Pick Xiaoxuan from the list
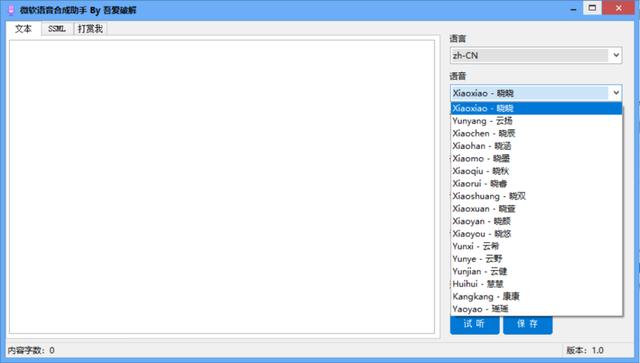The width and height of the screenshot is (640, 363). pyautogui.click(x=536, y=209)
